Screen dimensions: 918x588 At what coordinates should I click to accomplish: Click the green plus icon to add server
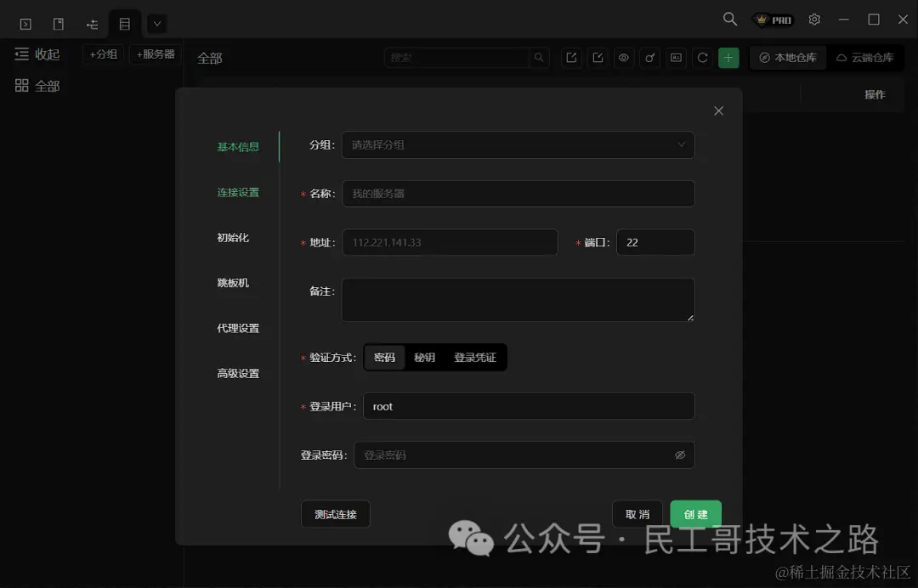(x=728, y=58)
